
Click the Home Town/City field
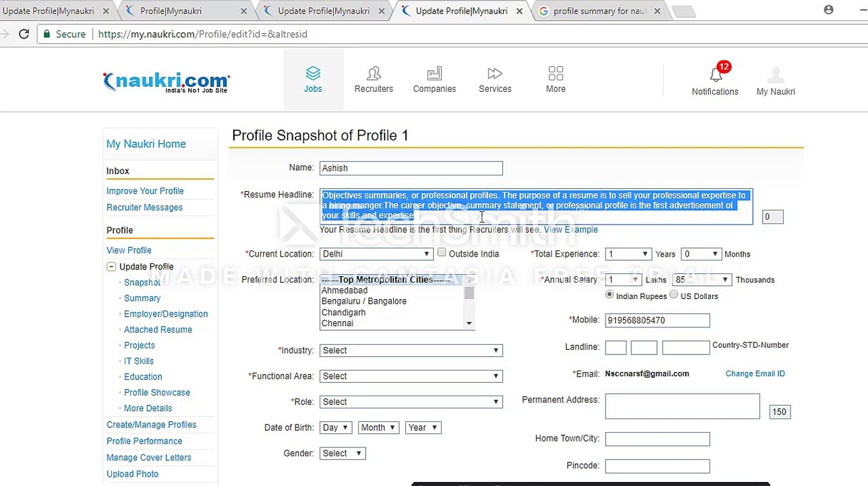pyautogui.click(x=658, y=439)
